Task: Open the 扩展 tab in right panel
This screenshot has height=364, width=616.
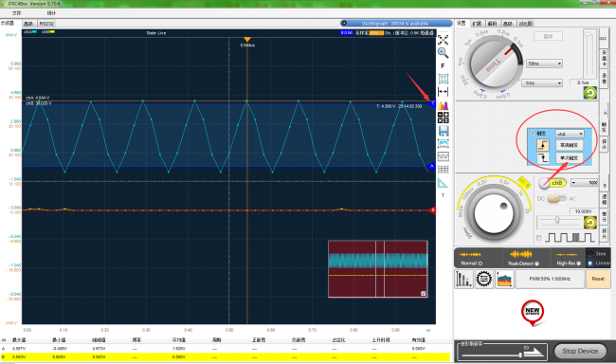Action: tap(477, 24)
